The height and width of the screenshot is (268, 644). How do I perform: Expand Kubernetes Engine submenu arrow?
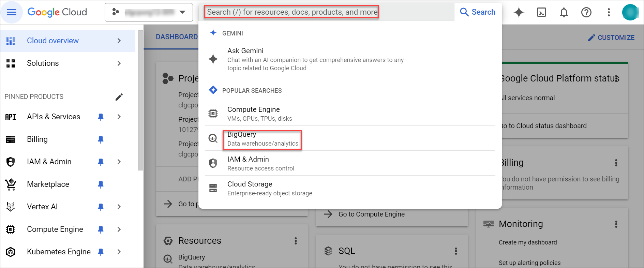(119, 252)
